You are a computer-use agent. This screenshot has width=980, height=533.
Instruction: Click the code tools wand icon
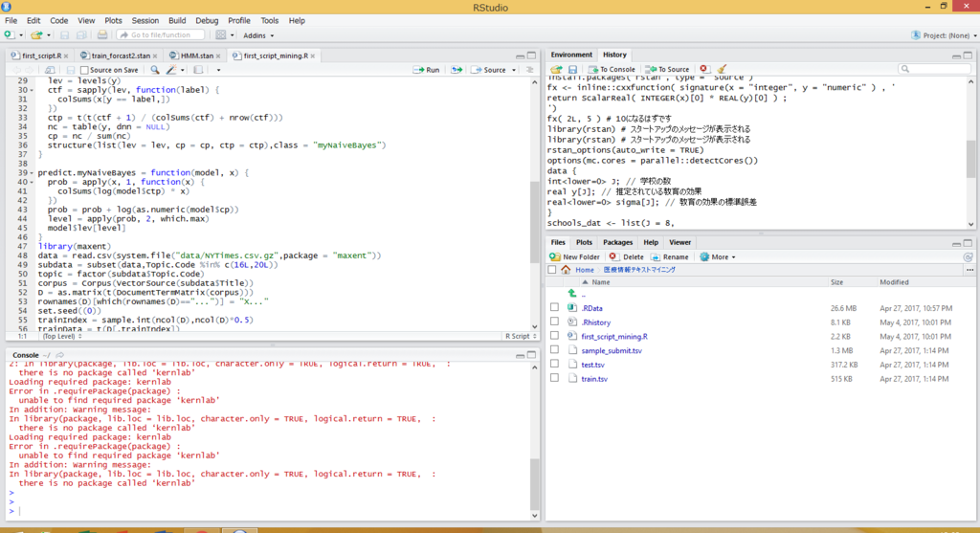click(170, 70)
